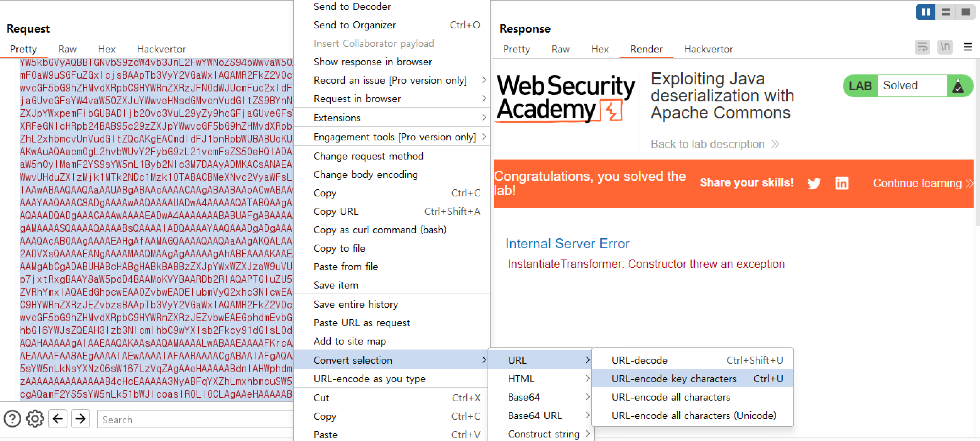
Task: Expand Base64 URL conversion submenu
Action: 540,415
